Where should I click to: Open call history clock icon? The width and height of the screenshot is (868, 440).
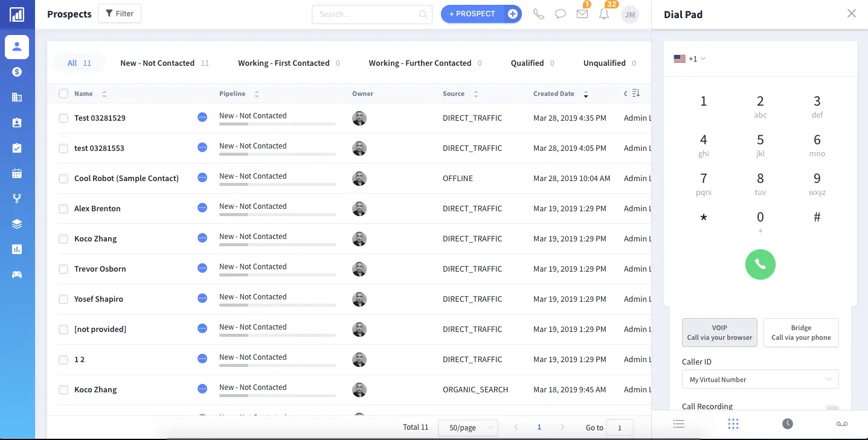click(787, 424)
